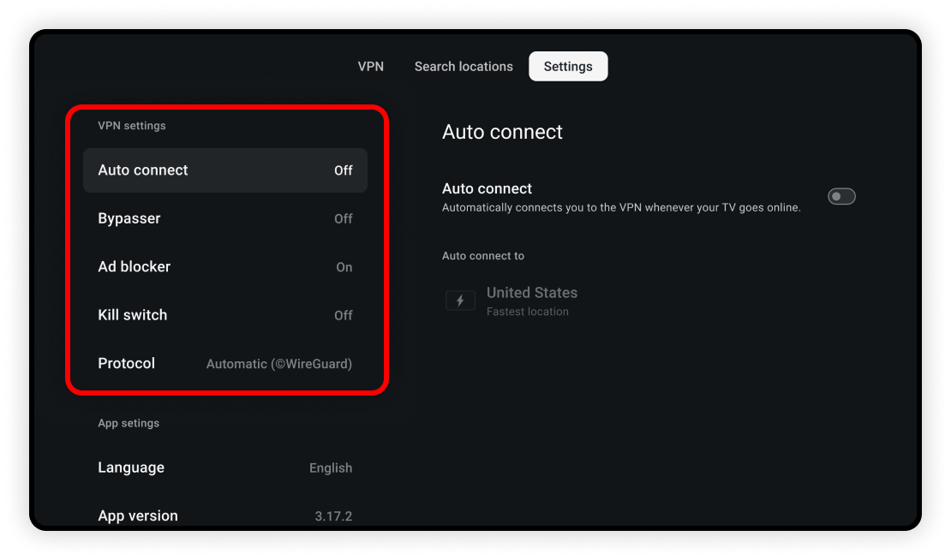Click the Auto connect description text
951x560 pixels.
(x=621, y=208)
